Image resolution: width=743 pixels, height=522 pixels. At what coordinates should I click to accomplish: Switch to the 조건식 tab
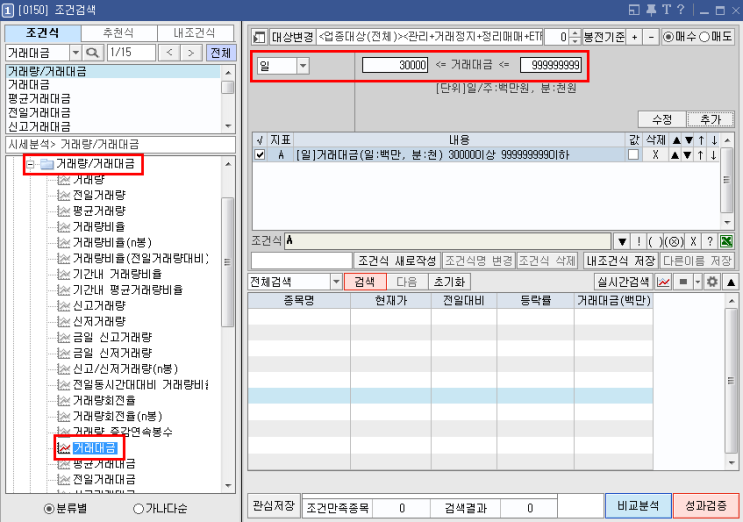(43, 33)
